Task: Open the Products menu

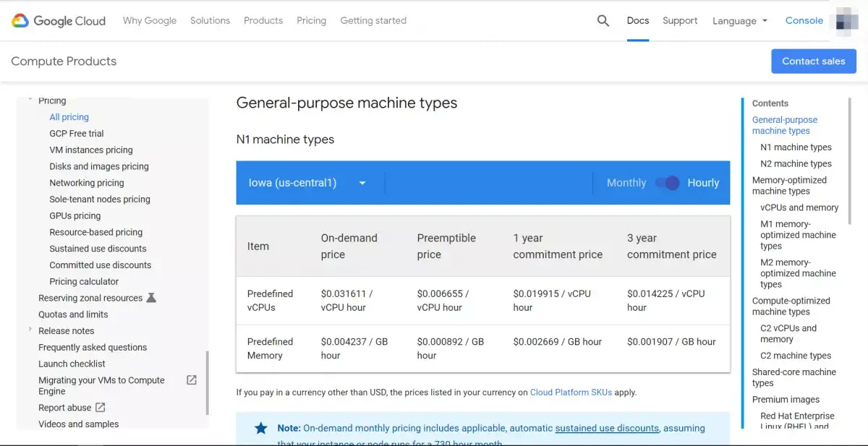Action: (263, 20)
